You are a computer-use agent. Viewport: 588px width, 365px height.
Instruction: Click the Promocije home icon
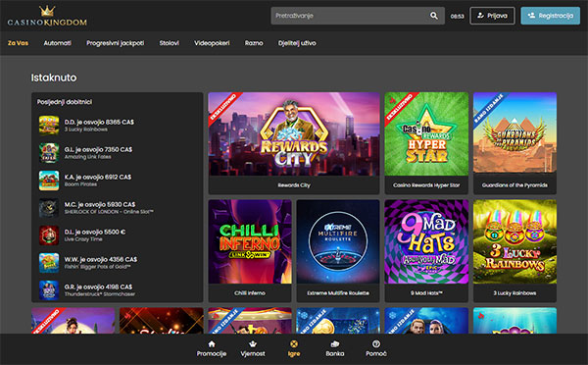[x=212, y=344]
